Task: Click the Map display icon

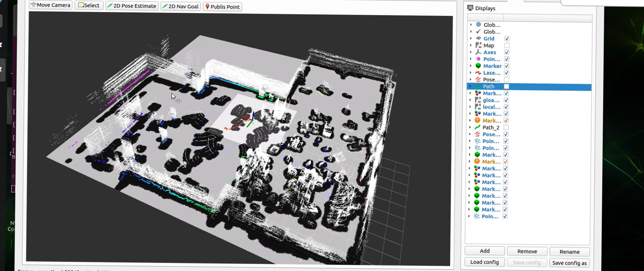Action: tap(478, 45)
